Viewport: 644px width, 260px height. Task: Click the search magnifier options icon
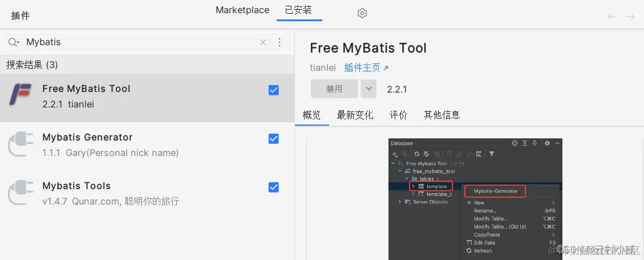click(14, 42)
